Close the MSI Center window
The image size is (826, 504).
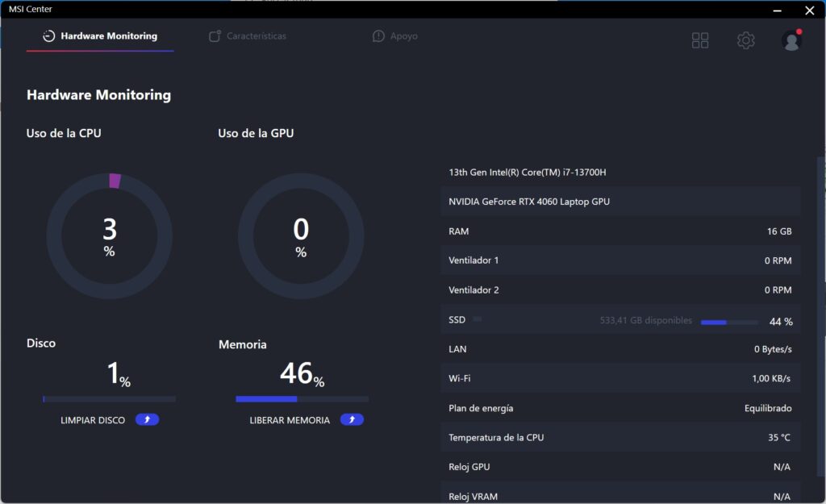pyautogui.click(x=810, y=10)
